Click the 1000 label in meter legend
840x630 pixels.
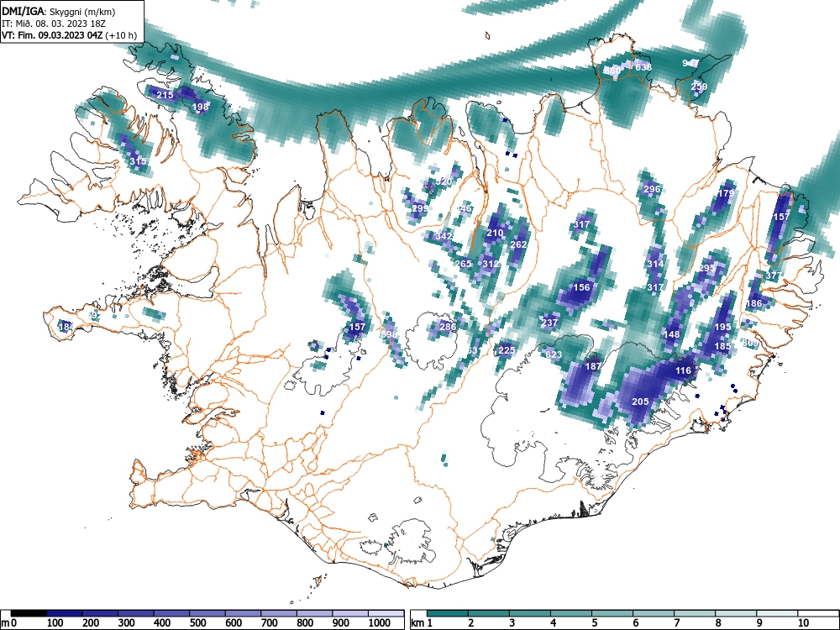(x=380, y=623)
